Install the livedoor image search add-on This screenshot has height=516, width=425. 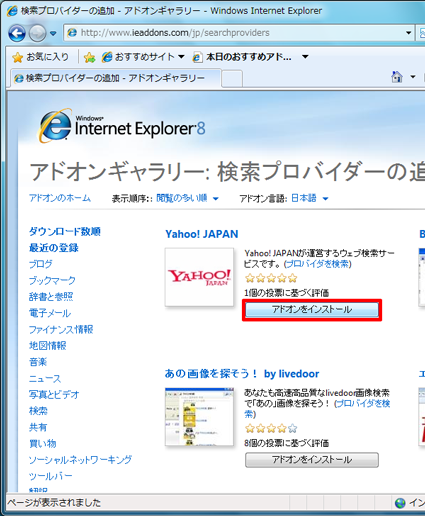312,460
